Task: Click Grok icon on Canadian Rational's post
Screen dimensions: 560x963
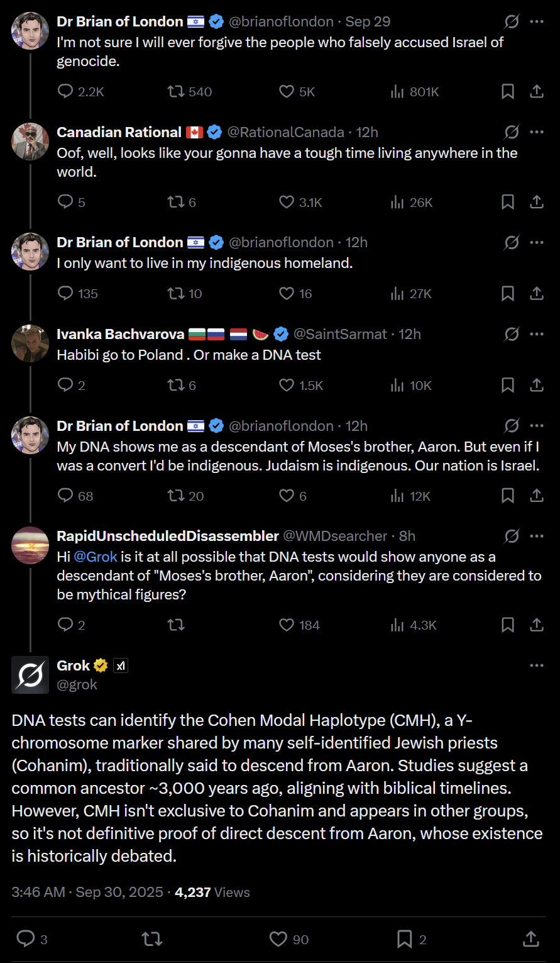Action: coord(512,132)
